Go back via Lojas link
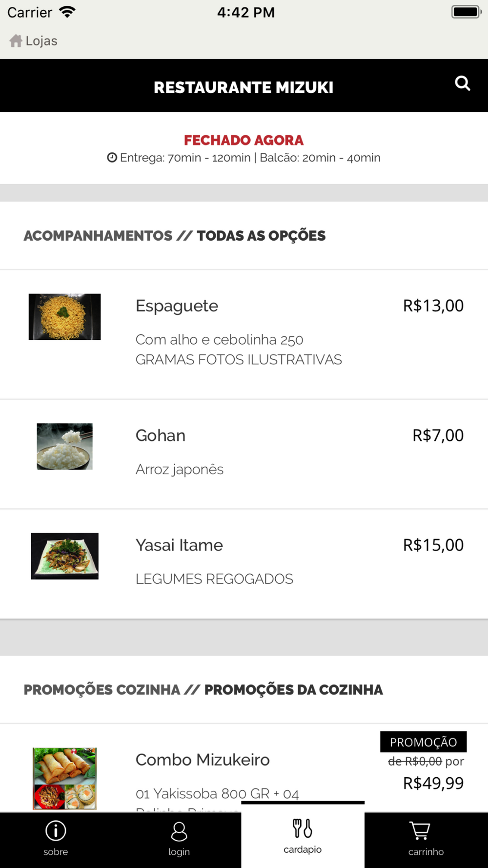 coord(41,41)
